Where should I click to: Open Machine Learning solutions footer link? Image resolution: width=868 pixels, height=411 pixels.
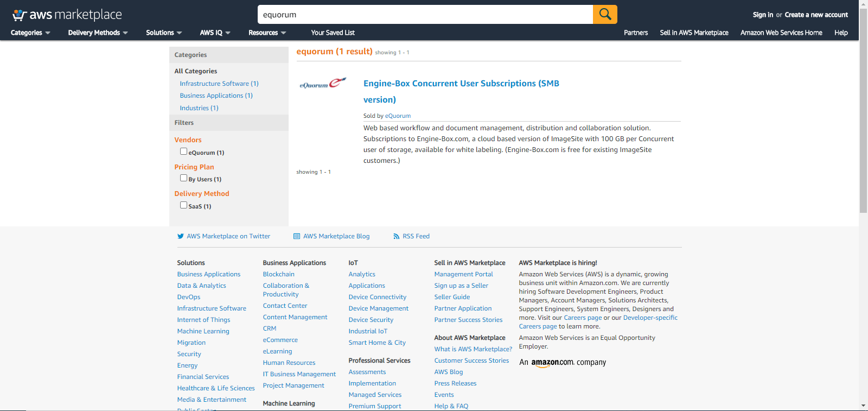203,331
